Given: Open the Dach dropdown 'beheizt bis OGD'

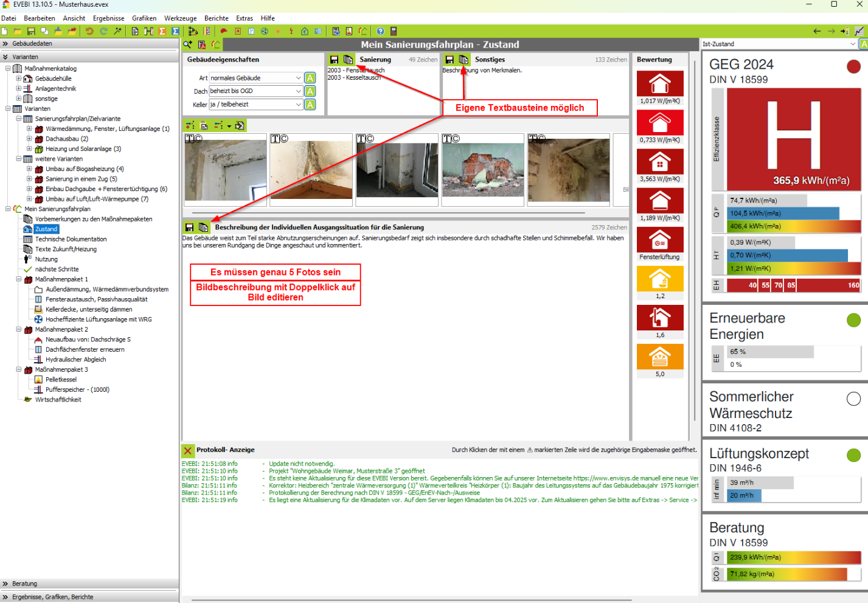Looking at the screenshot, I should point(298,91).
